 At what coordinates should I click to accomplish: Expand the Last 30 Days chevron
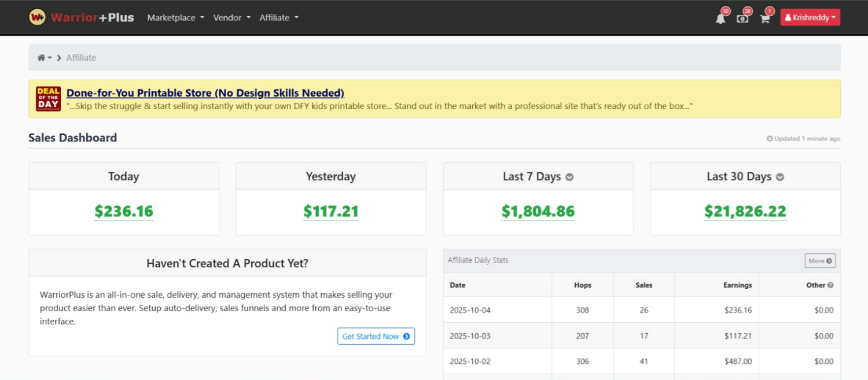(780, 177)
